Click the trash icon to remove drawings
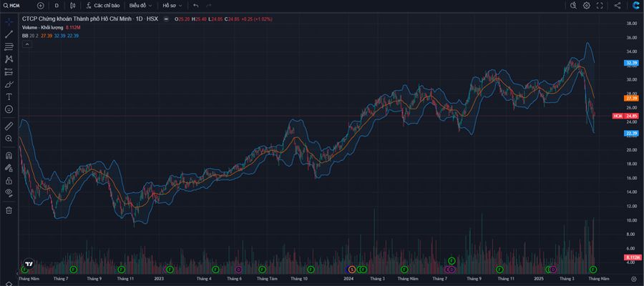This screenshot has width=644, height=286. click(x=9, y=210)
